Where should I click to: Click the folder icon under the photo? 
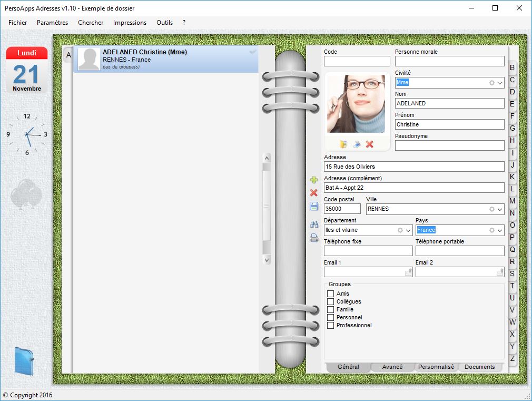coord(343,144)
